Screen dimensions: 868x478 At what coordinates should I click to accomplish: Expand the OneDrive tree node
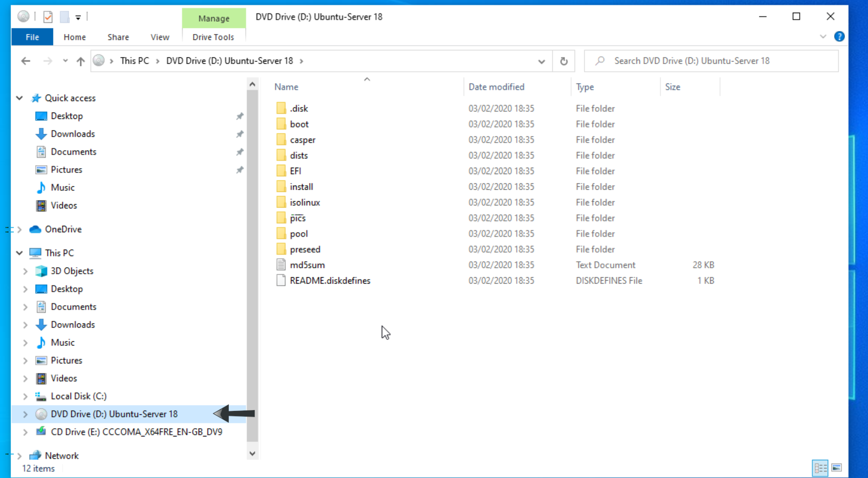(19, 229)
